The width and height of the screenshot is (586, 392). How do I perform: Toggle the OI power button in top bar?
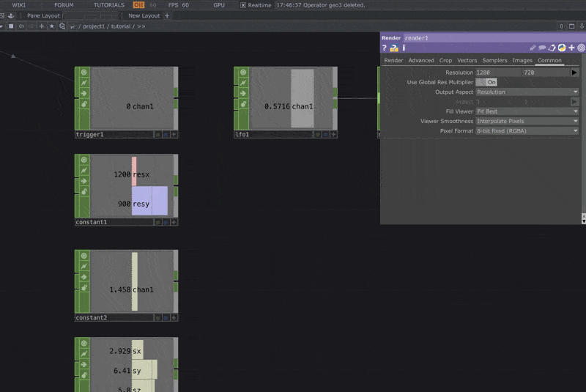pyautogui.click(x=138, y=5)
